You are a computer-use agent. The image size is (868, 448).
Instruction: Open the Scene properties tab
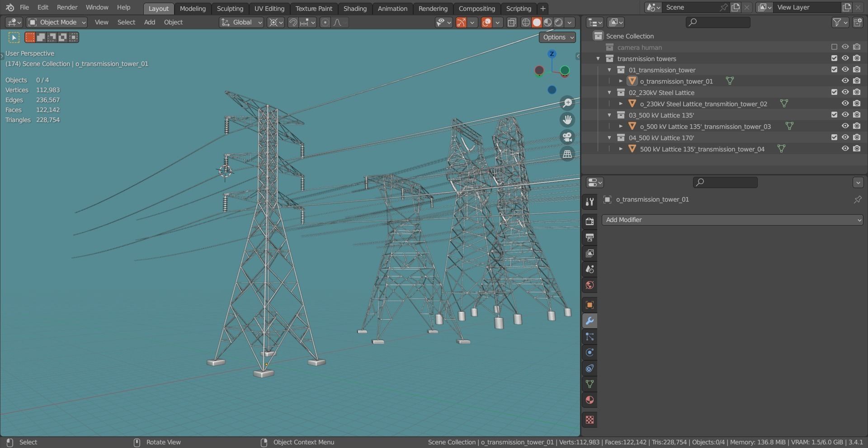coord(590,269)
